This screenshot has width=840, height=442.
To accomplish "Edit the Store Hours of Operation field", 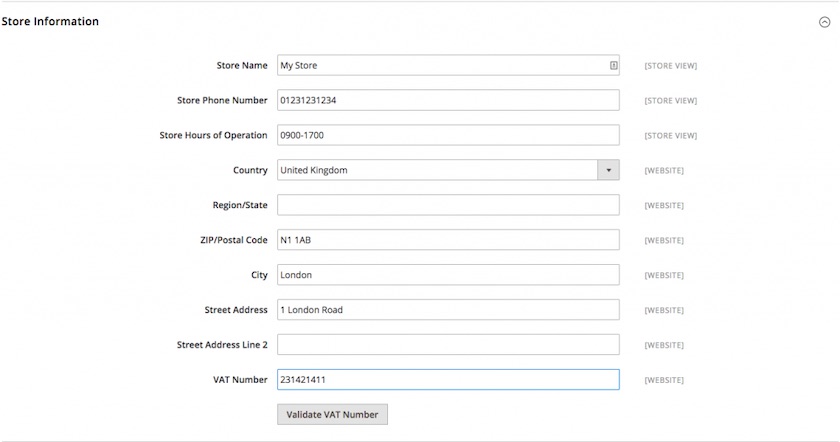I will pyautogui.click(x=448, y=135).
